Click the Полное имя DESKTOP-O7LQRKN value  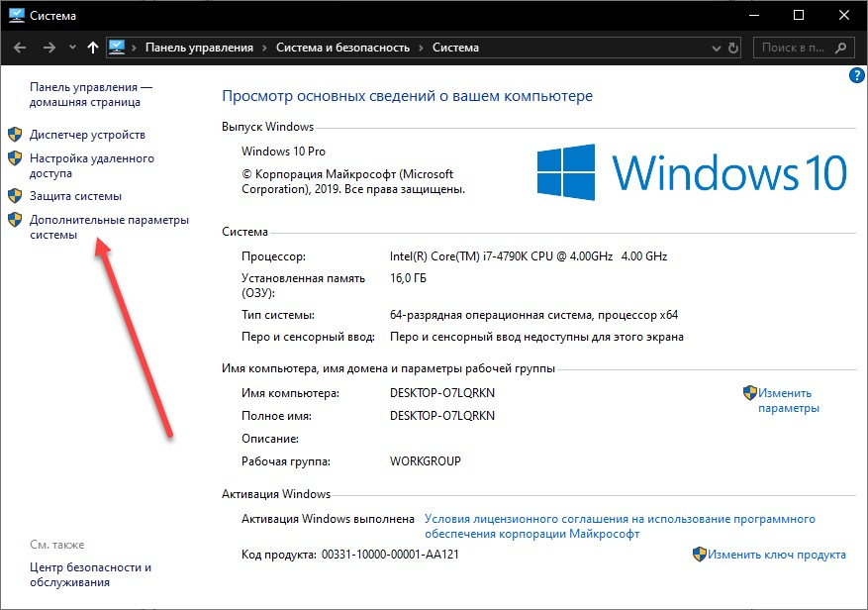(x=442, y=416)
